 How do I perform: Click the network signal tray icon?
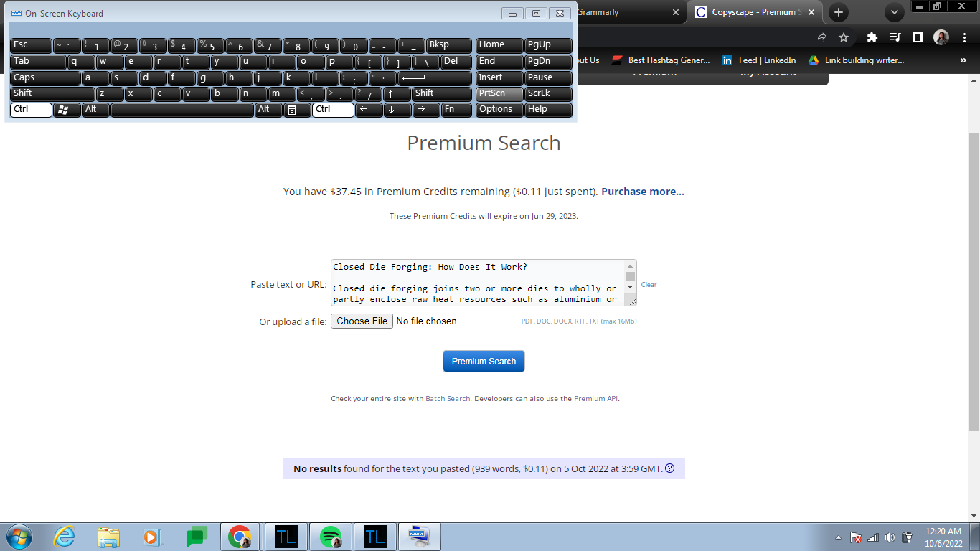[x=873, y=537]
